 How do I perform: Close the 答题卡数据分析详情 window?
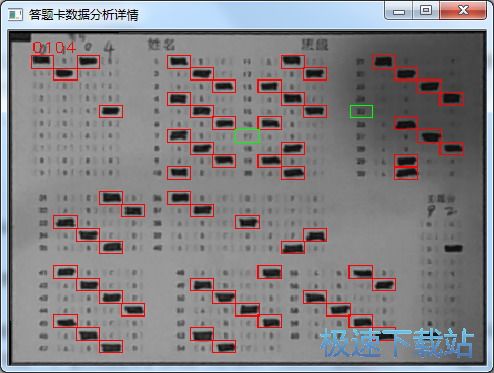coord(463,11)
